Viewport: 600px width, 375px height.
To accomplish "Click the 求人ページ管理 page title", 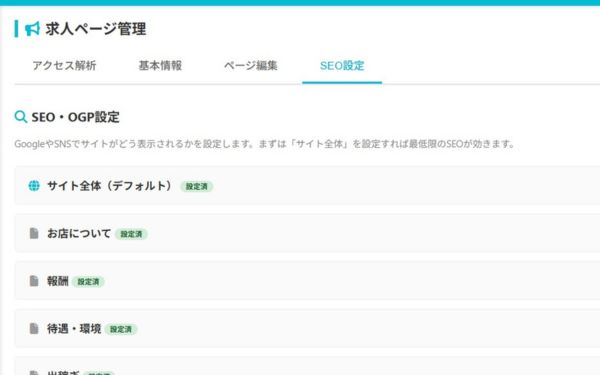I will click(96, 29).
